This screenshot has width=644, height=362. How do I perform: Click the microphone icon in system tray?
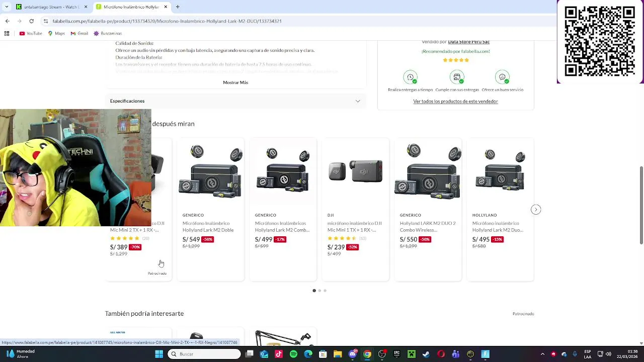(x=575, y=354)
